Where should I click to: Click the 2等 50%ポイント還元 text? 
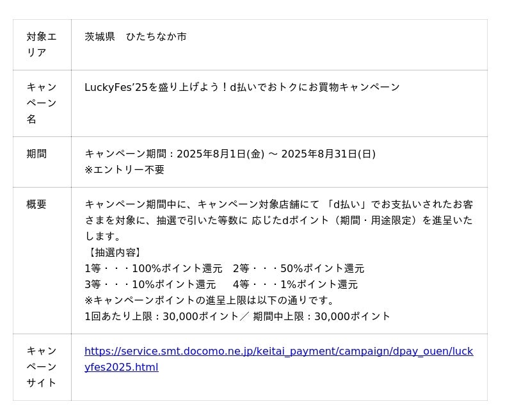[x=298, y=268]
